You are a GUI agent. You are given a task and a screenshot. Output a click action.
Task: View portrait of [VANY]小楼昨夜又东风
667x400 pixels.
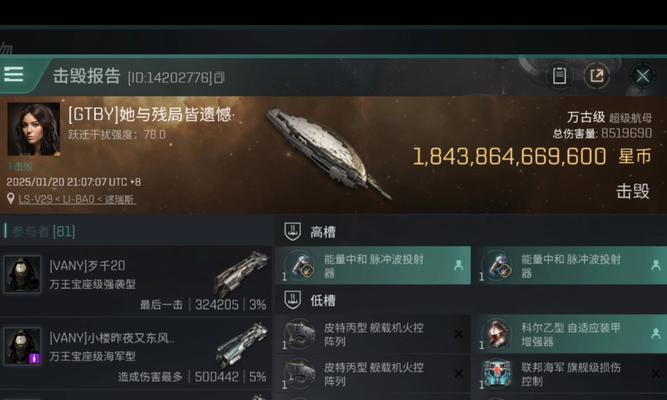22,346
